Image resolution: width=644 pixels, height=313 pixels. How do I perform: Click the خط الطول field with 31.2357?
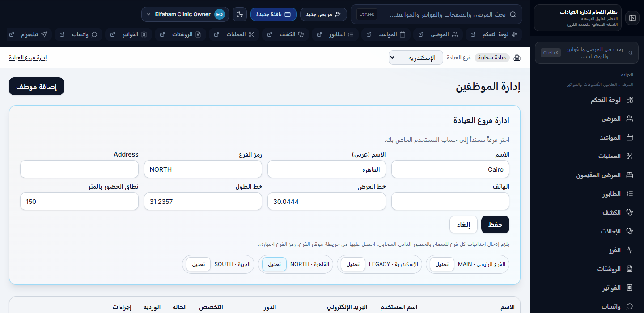click(x=203, y=201)
